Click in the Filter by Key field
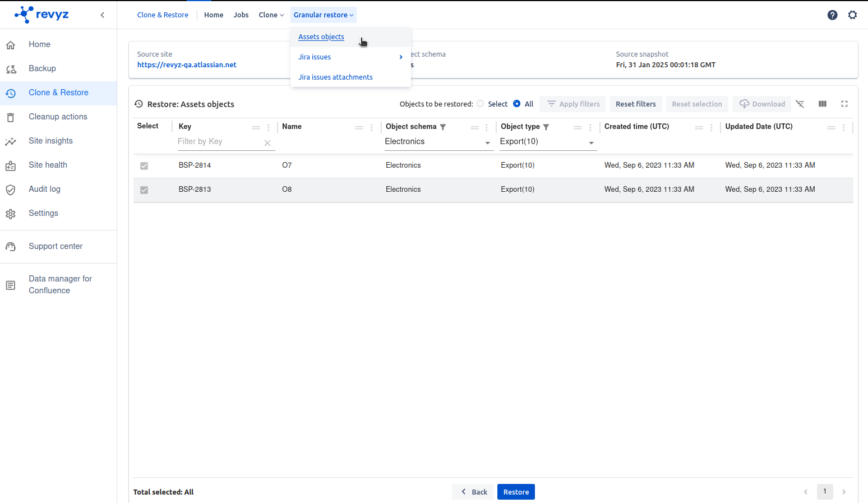 click(x=219, y=142)
